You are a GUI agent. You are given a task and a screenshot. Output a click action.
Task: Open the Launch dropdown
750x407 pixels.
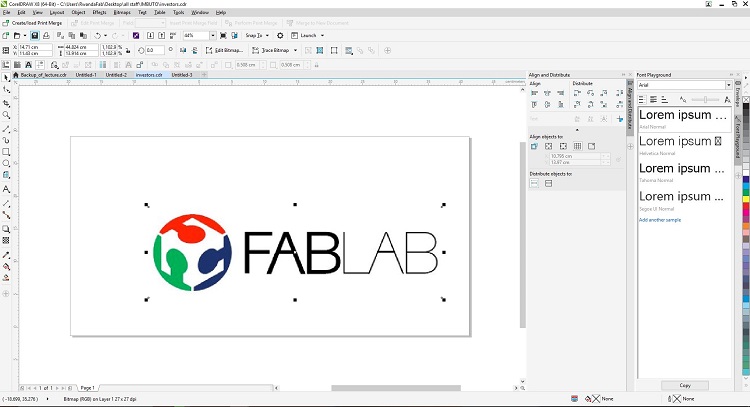coord(322,35)
